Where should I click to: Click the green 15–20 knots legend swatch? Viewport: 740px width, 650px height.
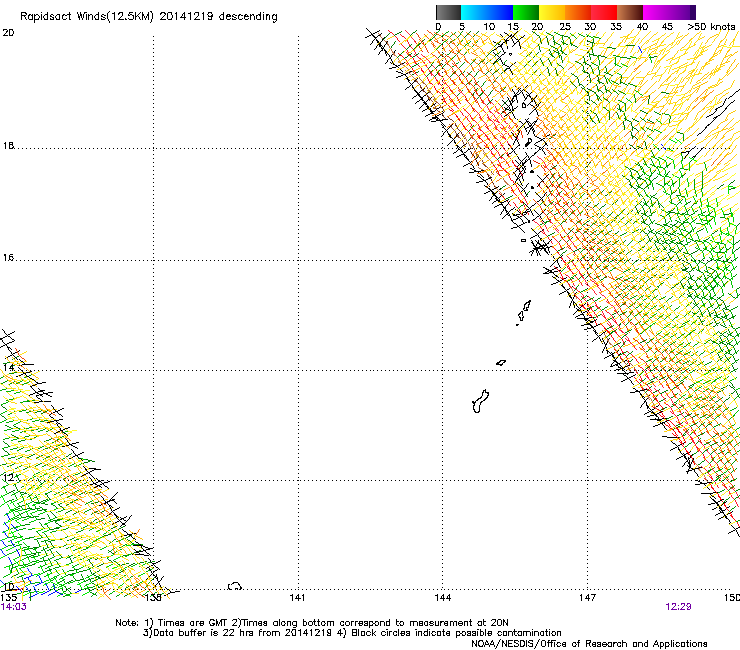point(526,12)
